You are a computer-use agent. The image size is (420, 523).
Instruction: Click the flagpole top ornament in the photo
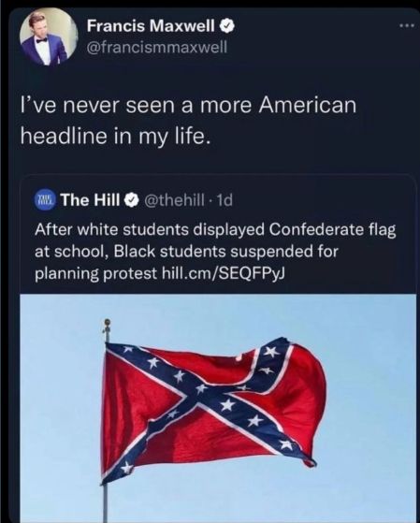(x=107, y=324)
